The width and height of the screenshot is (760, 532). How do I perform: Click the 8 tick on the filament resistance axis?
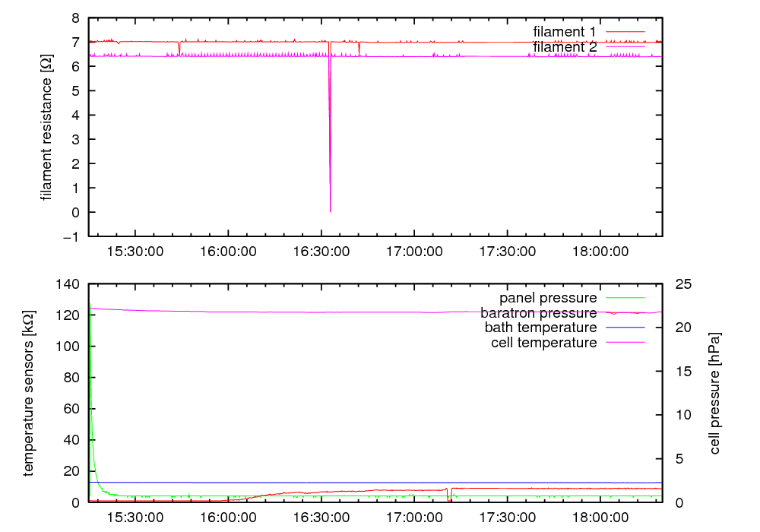tap(74, 17)
